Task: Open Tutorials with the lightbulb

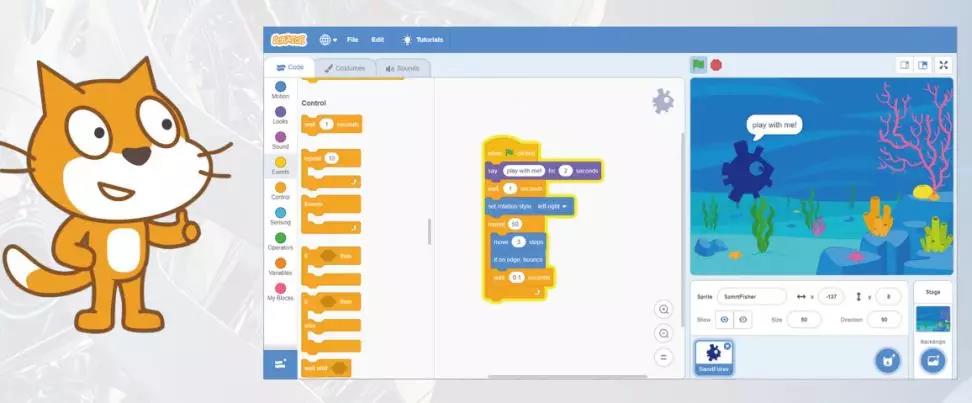Action: point(423,40)
